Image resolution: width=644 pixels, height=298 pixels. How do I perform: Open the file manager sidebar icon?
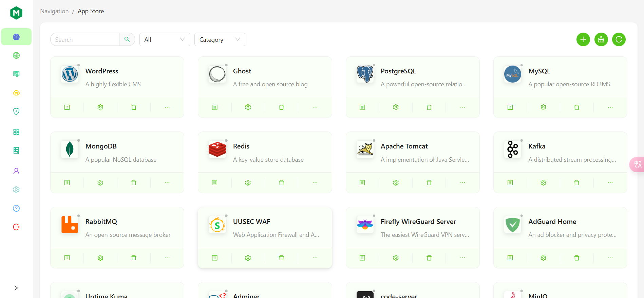tap(16, 151)
